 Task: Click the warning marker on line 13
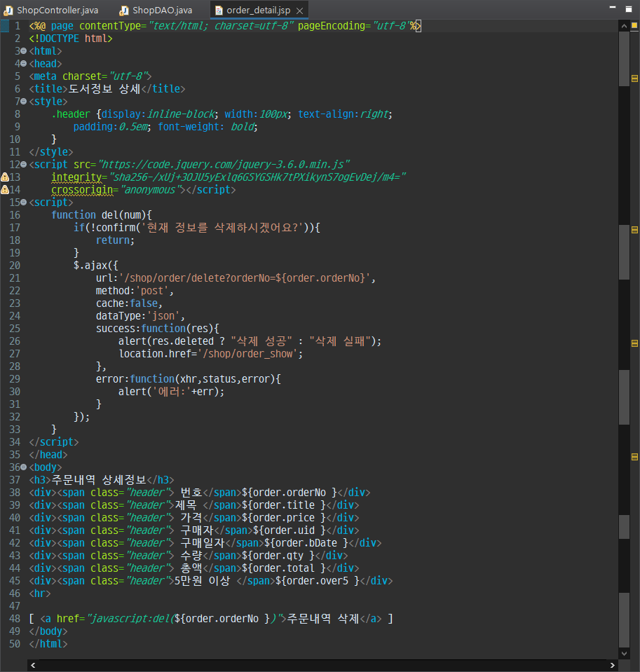[x=5, y=177]
